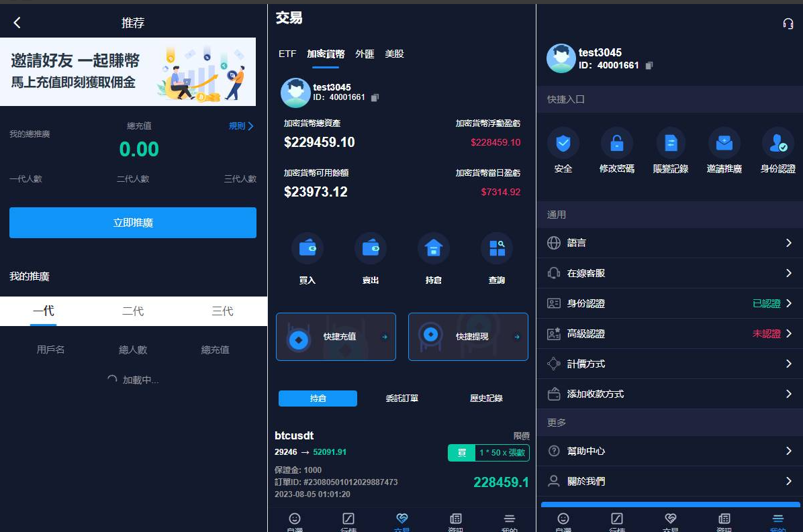Click the back arrow on 推荐 page
The image size is (803, 532).
click(17, 23)
